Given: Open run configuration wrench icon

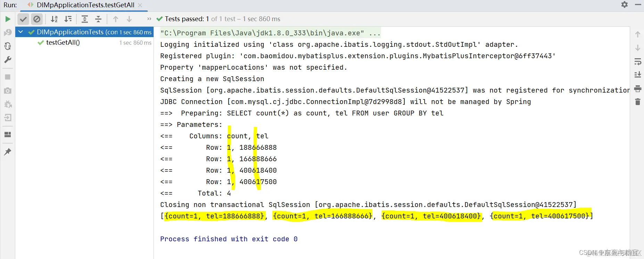Looking at the screenshot, I should click(8, 60).
